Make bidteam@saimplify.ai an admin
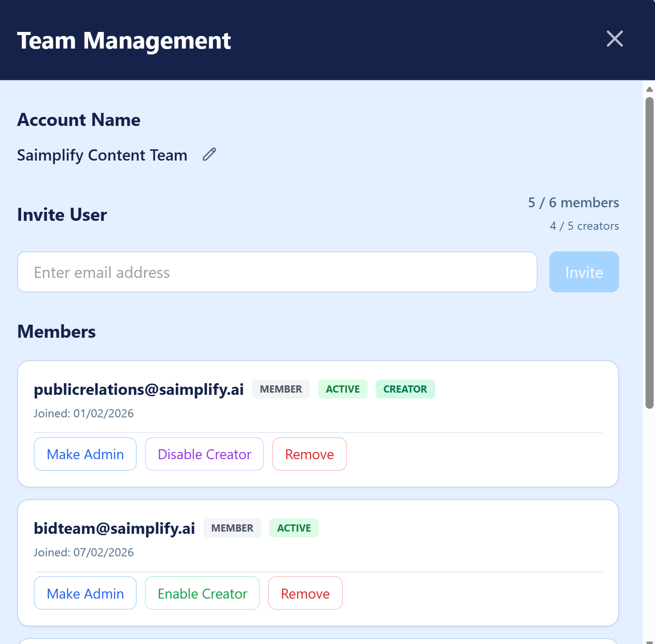Image resolution: width=655 pixels, height=644 pixels. [x=85, y=594]
